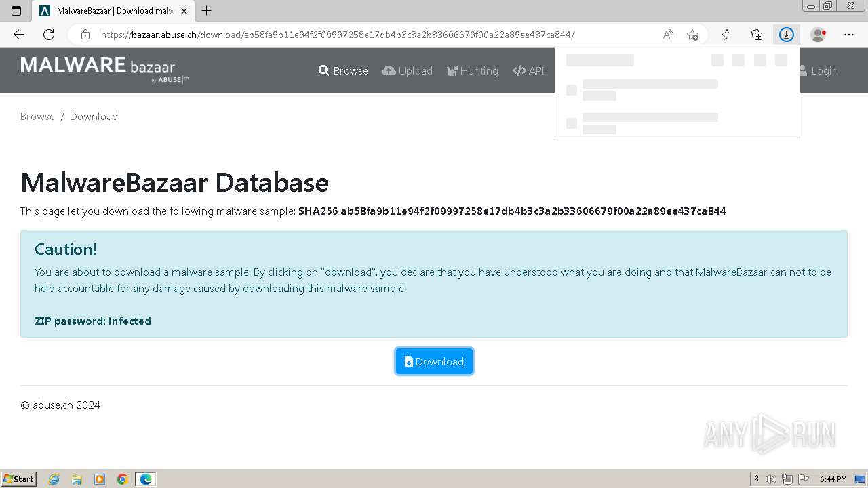
Task: Click the browser back arrow
Action: [19, 35]
